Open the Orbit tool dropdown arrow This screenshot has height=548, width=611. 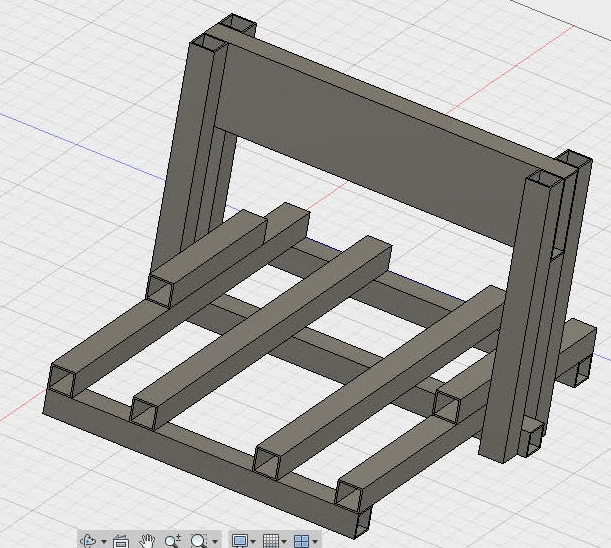[104, 541]
